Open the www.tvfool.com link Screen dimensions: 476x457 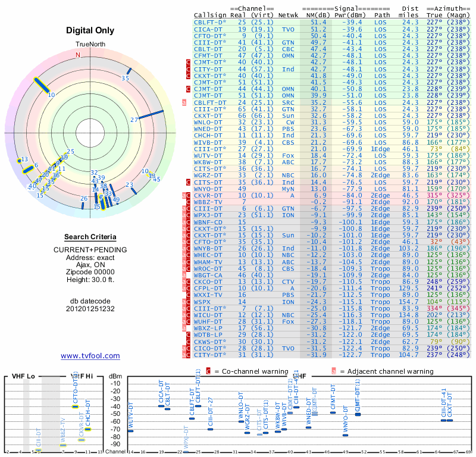pyautogui.click(x=90, y=356)
